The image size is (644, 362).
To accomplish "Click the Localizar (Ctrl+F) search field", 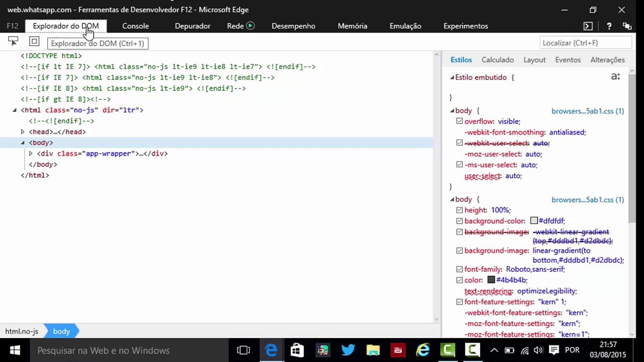I will pyautogui.click(x=586, y=43).
